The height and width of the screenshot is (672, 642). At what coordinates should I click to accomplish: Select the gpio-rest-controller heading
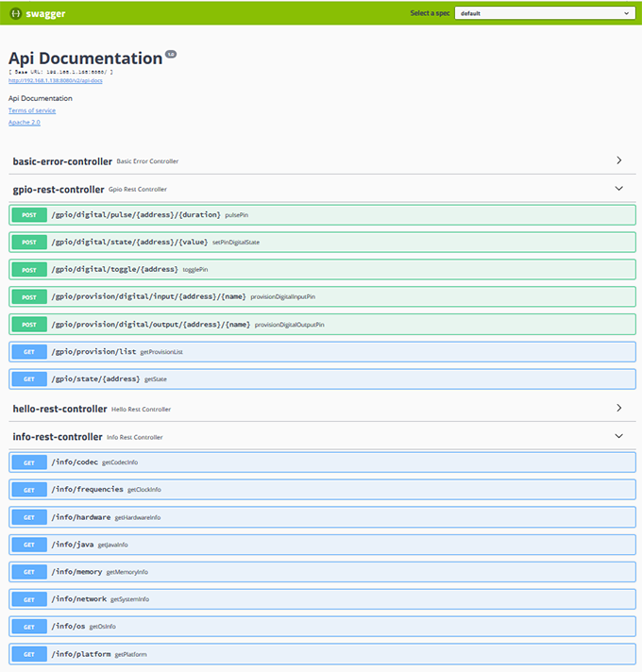point(59,189)
